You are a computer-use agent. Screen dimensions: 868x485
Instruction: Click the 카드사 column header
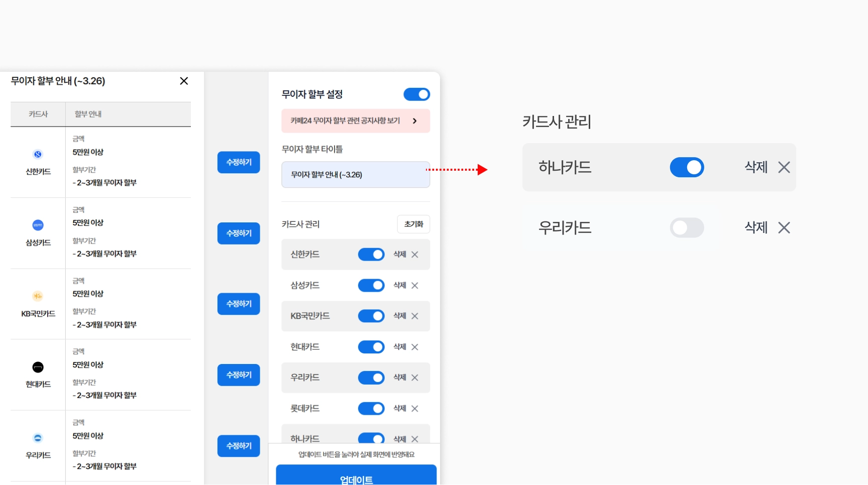[x=38, y=114]
